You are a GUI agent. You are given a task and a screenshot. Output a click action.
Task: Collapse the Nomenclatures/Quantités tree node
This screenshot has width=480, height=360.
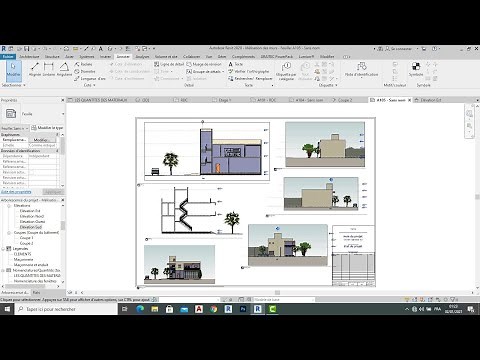[x=3, y=270]
